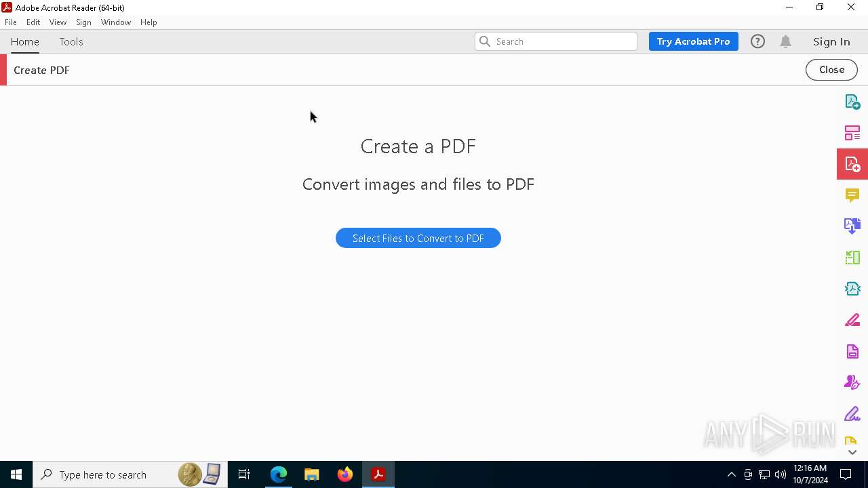The width and height of the screenshot is (868, 488).
Task: Open the Window menu
Action: [x=116, y=22]
